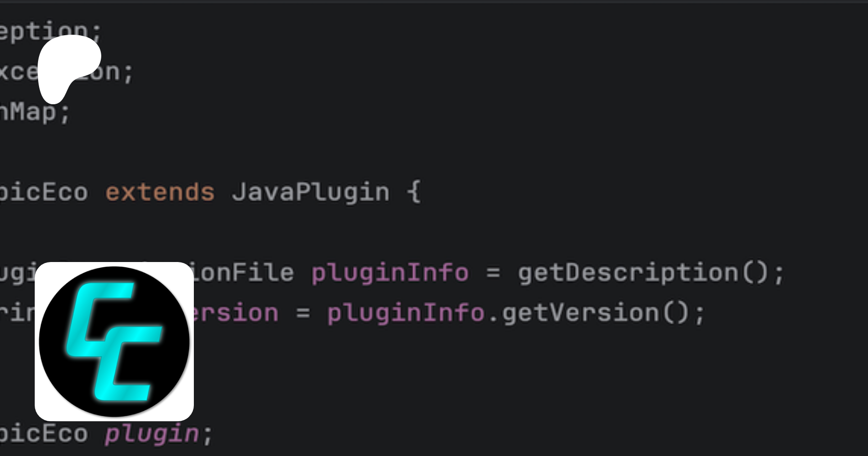
Task: Click pluginInfo before the getVersion call
Action: (406, 313)
